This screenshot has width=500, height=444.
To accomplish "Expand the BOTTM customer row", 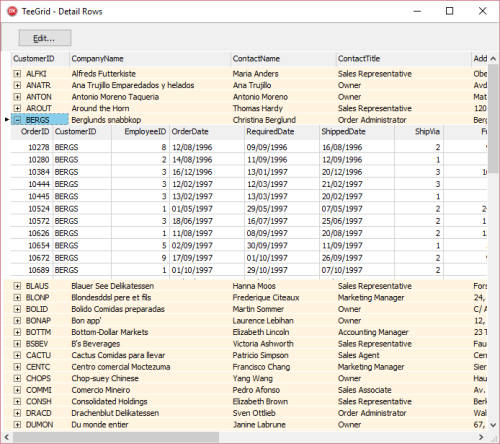I will [17, 332].
